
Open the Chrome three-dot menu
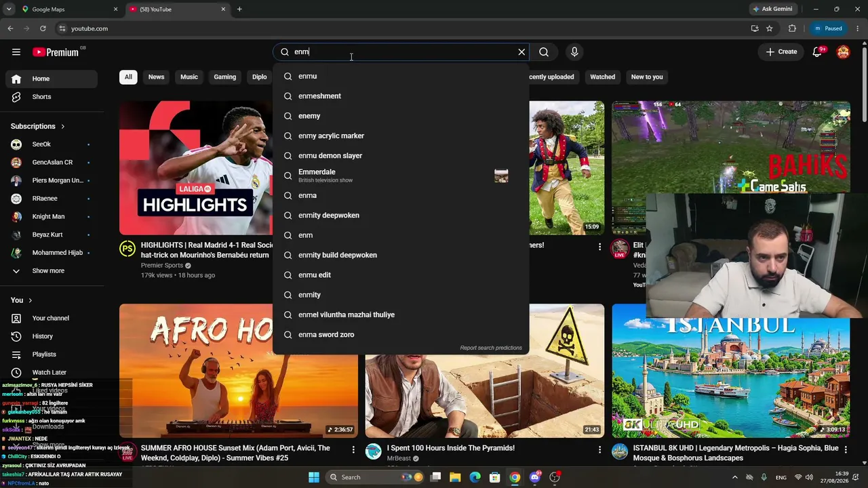(x=859, y=28)
